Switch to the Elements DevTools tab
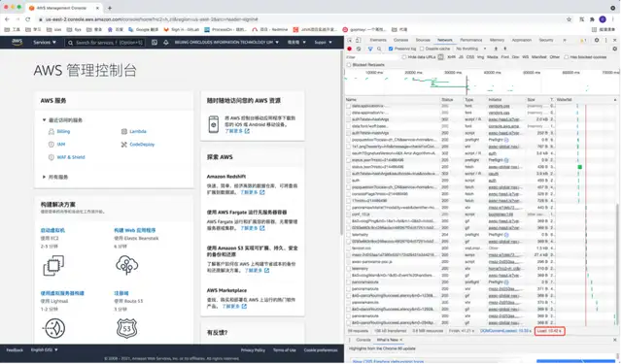 (x=378, y=40)
